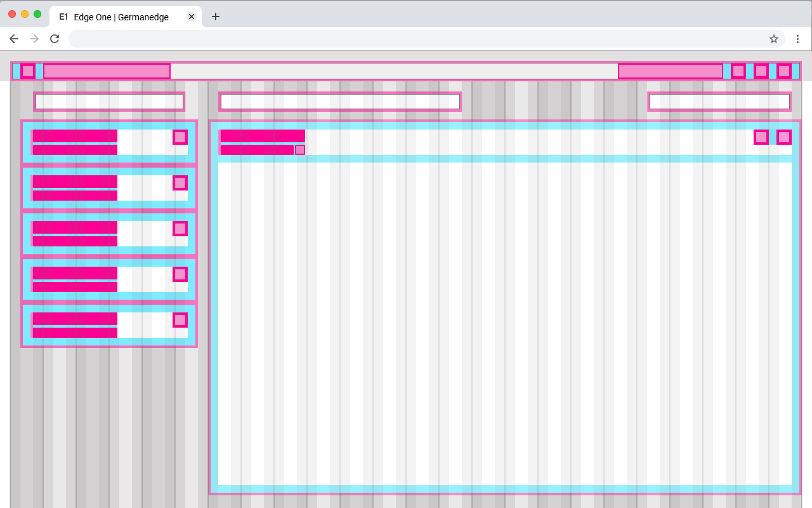Focus the input field at the far right

(719, 102)
